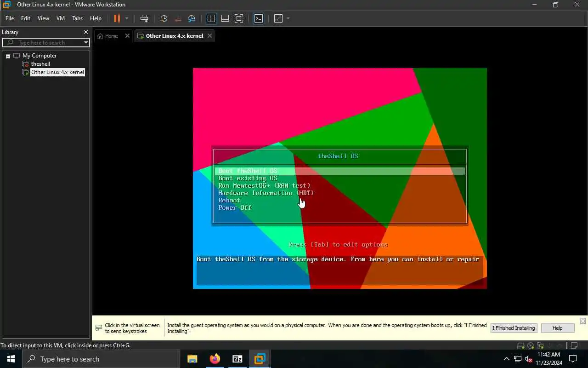This screenshot has height=368, width=588.
Task: Click the Windows taskbar search box
Action: pyautogui.click(x=101, y=359)
